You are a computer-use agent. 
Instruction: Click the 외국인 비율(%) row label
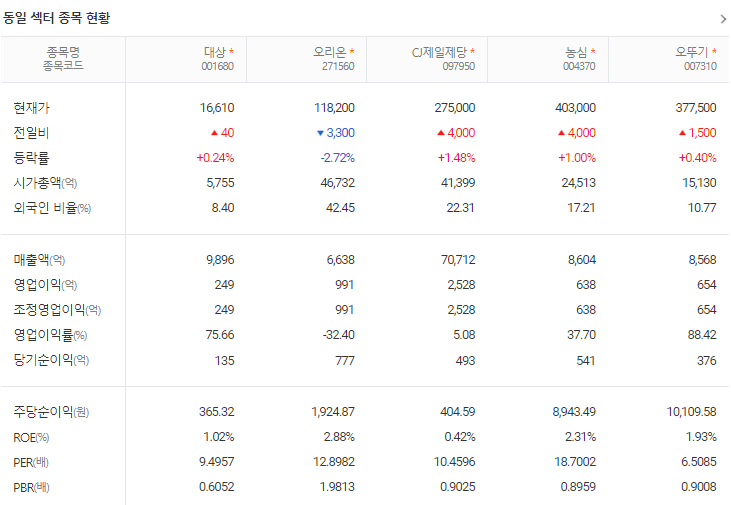pyautogui.click(x=52, y=208)
